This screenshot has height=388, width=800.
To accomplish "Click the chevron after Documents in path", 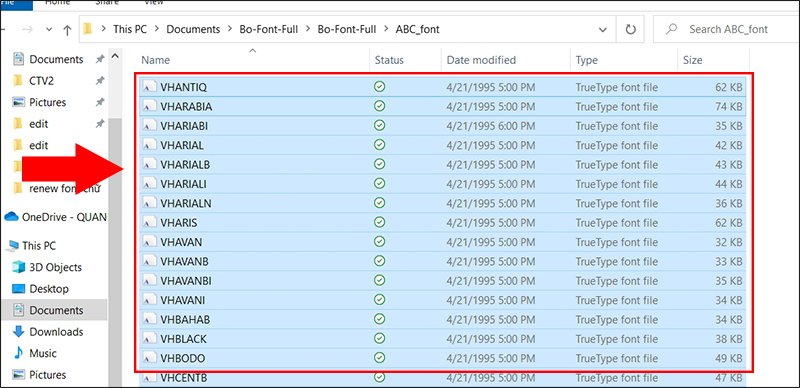I will click(x=230, y=30).
